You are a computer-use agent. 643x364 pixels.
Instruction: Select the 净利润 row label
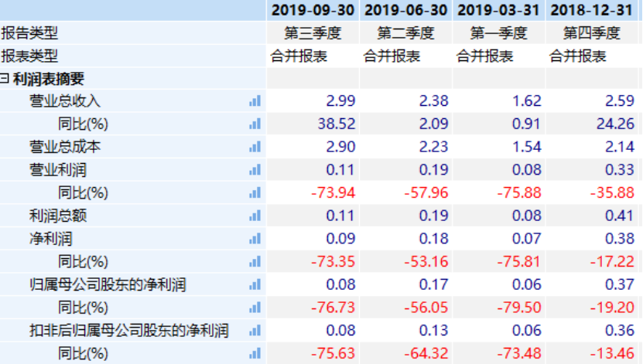pos(51,238)
